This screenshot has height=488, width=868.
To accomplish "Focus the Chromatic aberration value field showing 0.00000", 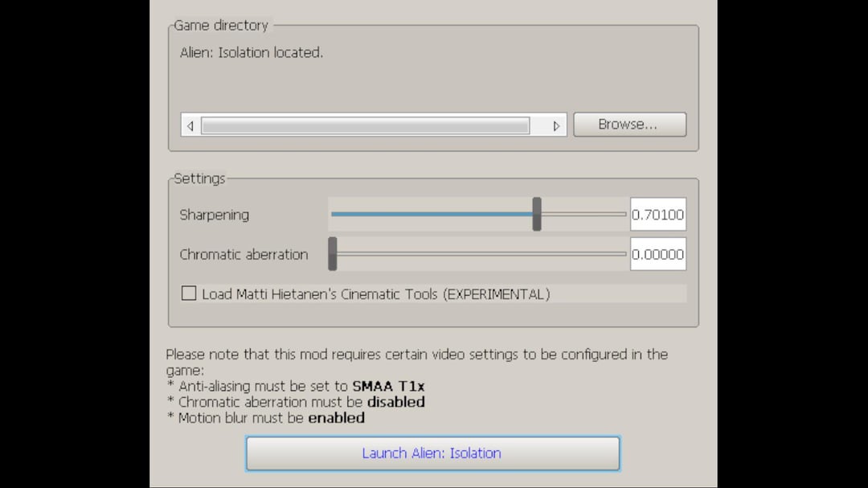I will (x=657, y=254).
